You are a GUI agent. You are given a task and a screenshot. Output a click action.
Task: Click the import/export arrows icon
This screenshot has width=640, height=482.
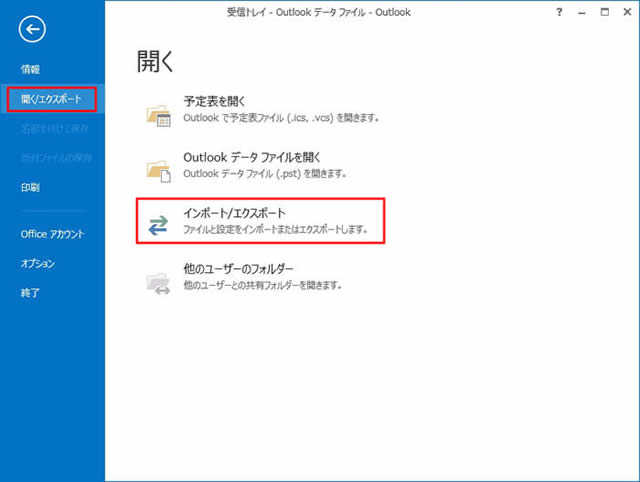click(158, 225)
